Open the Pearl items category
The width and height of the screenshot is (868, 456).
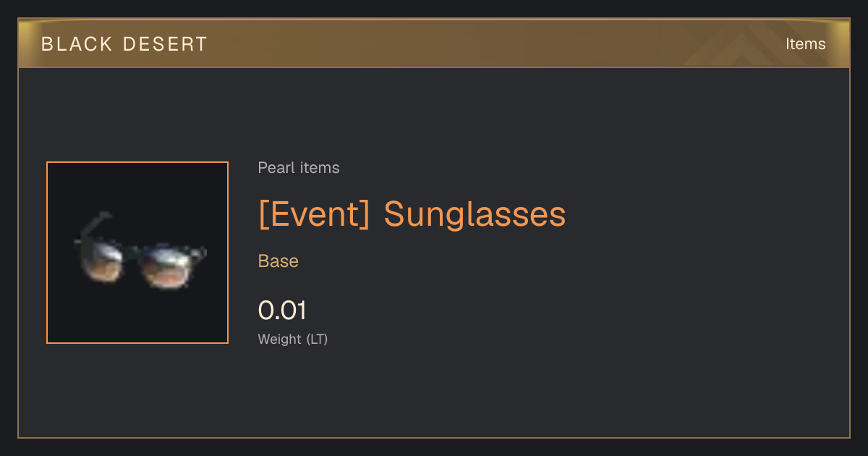299,168
